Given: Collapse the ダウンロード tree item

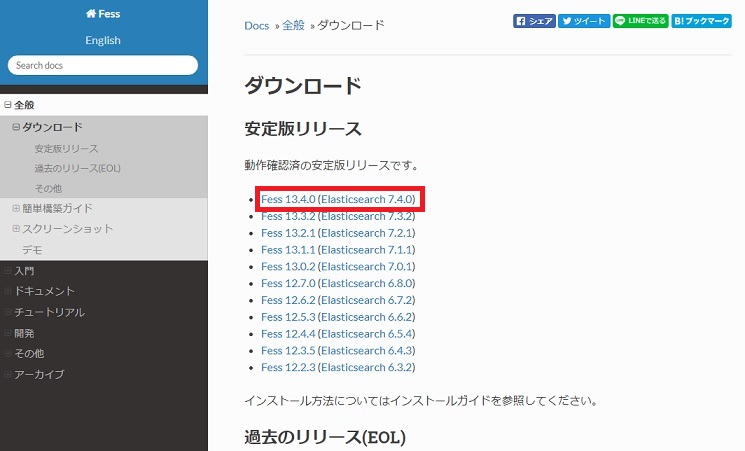Looking at the screenshot, I should 16,127.
